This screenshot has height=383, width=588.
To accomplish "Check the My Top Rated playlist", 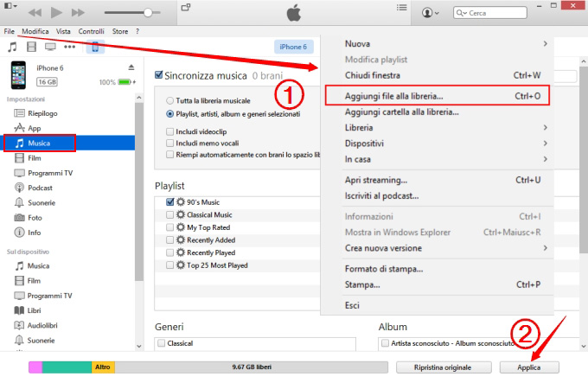I will pyautogui.click(x=169, y=227).
